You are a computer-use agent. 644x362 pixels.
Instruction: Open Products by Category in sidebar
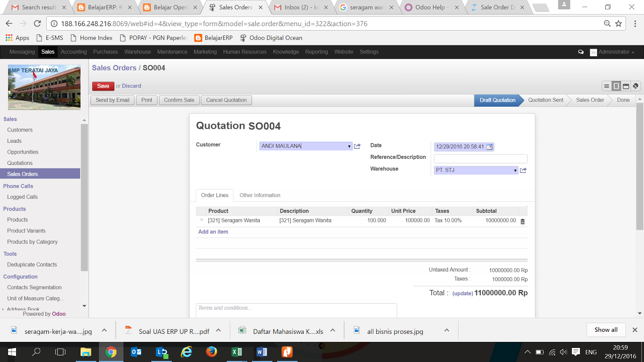32,242
